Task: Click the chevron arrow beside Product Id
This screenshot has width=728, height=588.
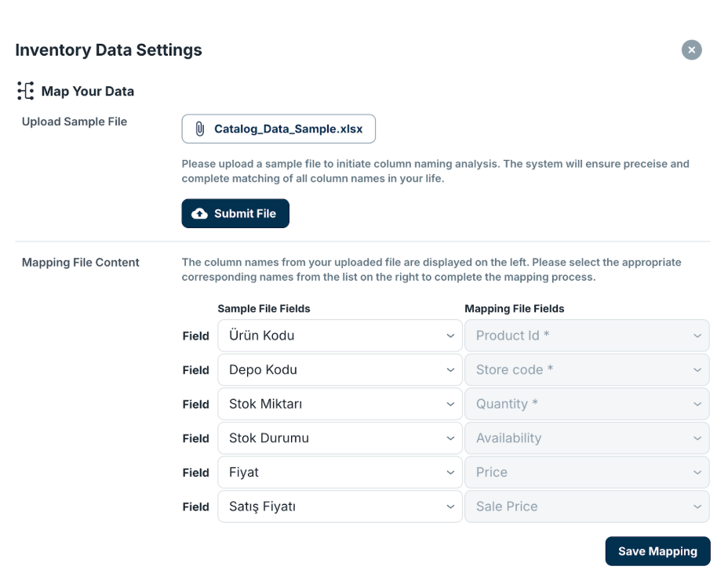Action: point(697,336)
